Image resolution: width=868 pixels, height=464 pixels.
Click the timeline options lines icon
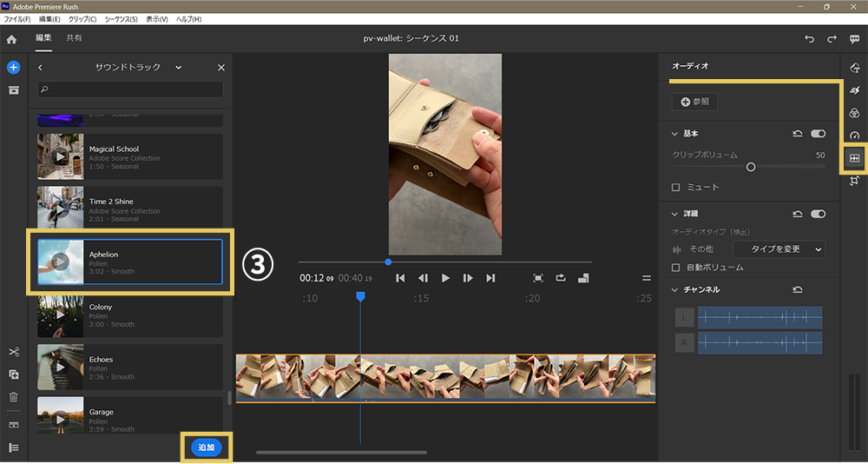pyautogui.click(x=646, y=278)
